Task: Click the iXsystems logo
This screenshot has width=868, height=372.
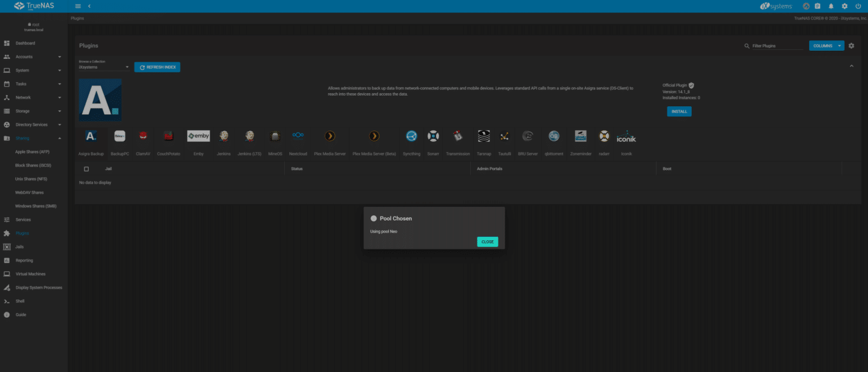Action: tap(776, 6)
